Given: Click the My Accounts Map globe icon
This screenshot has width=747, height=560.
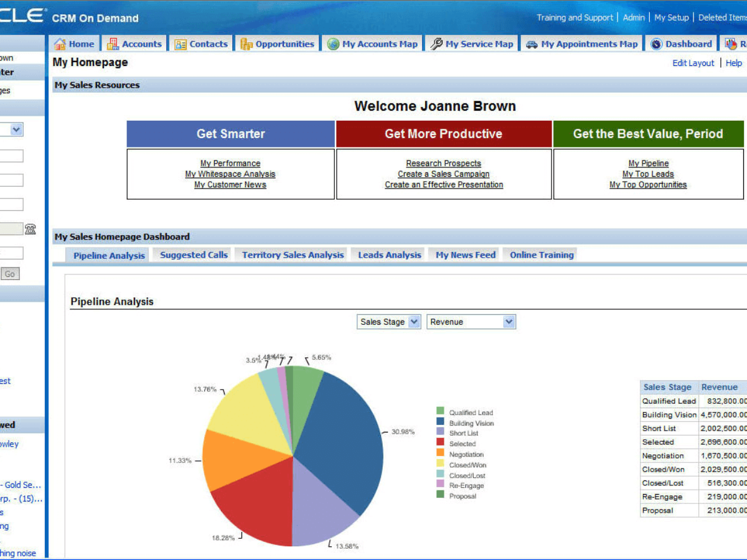Looking at the screenshot, I should pos(333,44).
